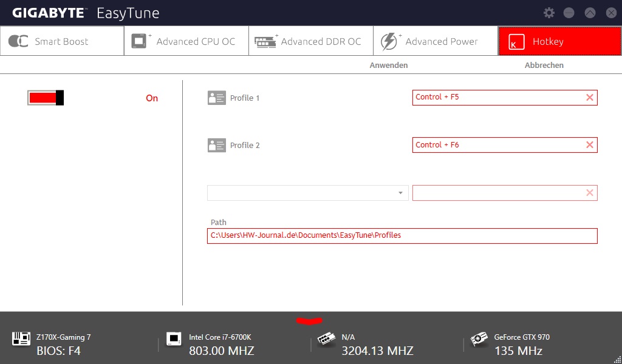Click the red On status text
Screen dimensions: 622x364
[152, 98]
